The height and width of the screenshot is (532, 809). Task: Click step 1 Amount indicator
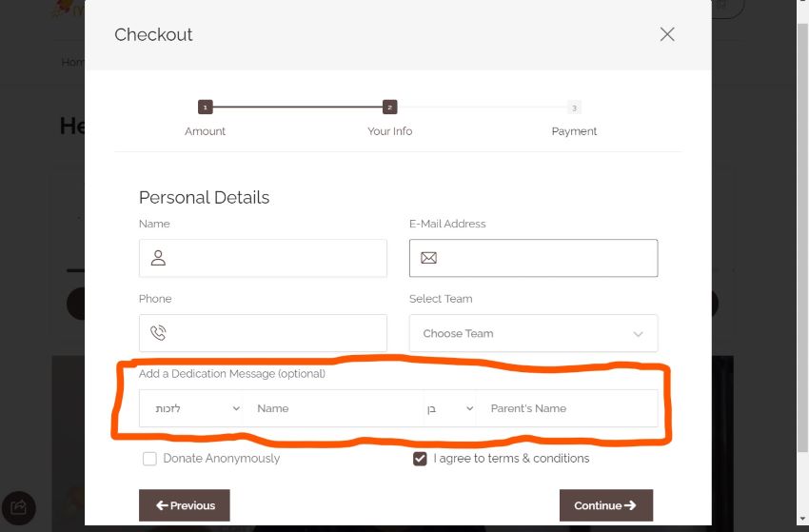(205, 108)
